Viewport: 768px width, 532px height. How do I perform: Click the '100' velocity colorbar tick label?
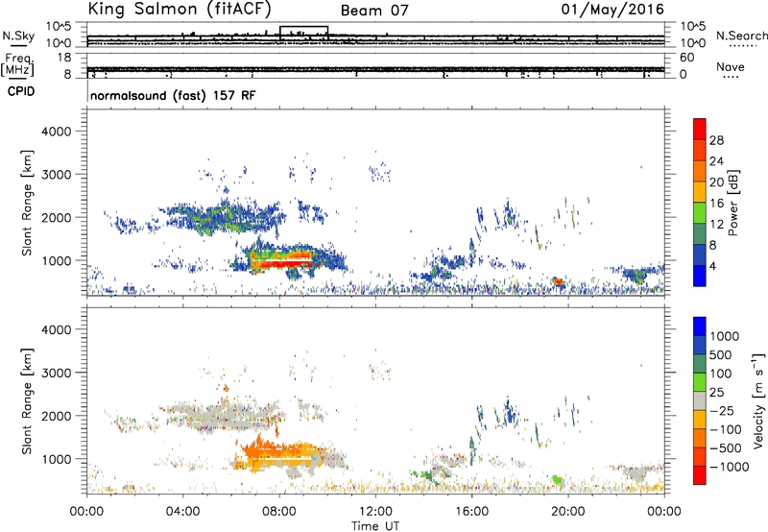pyautogui.click(x=721, y=374)
